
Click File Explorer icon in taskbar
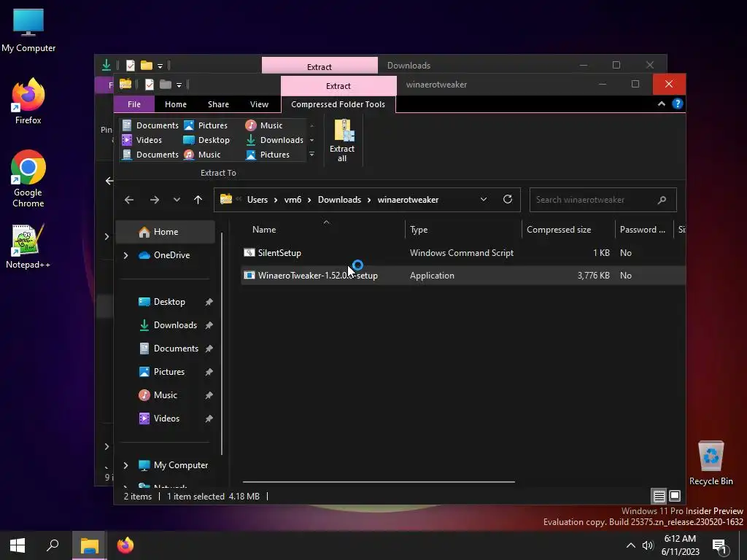(x=89, y=545)
